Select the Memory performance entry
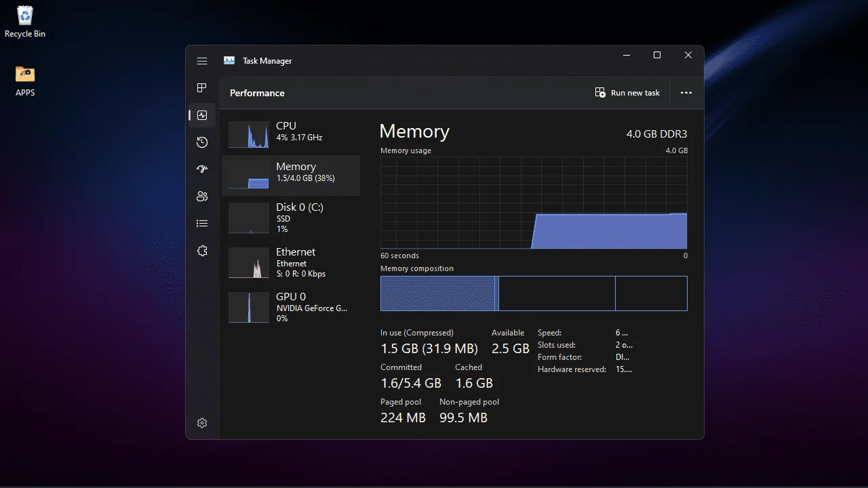 tap(291, 176)
